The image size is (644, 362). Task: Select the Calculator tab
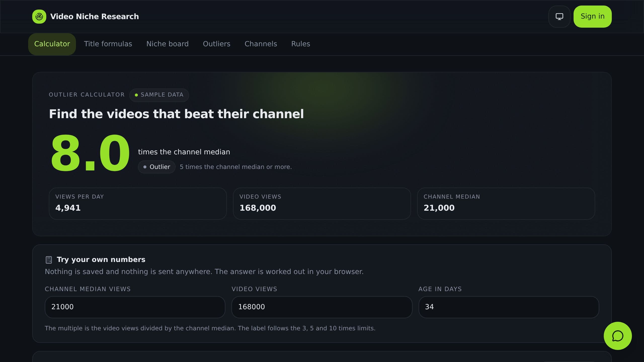pos(52,44)
